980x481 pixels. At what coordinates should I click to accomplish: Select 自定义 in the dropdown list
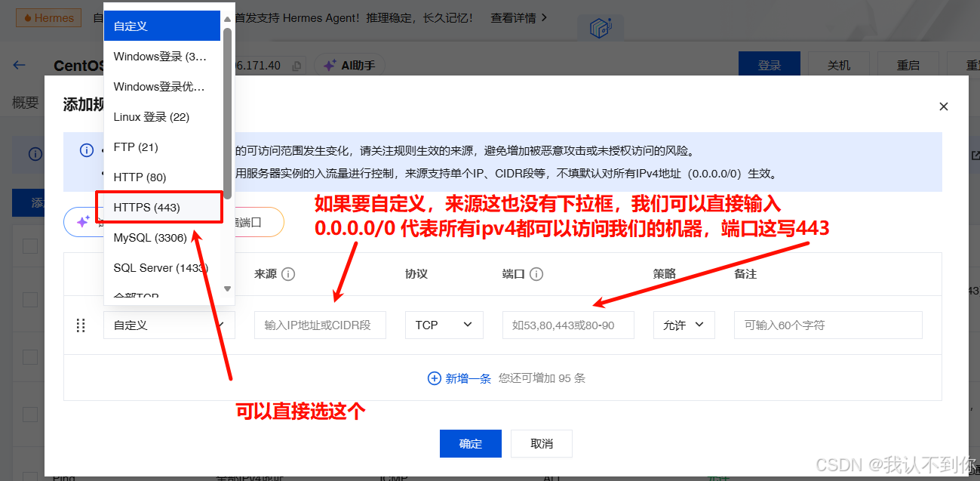[x=162, y=26]
